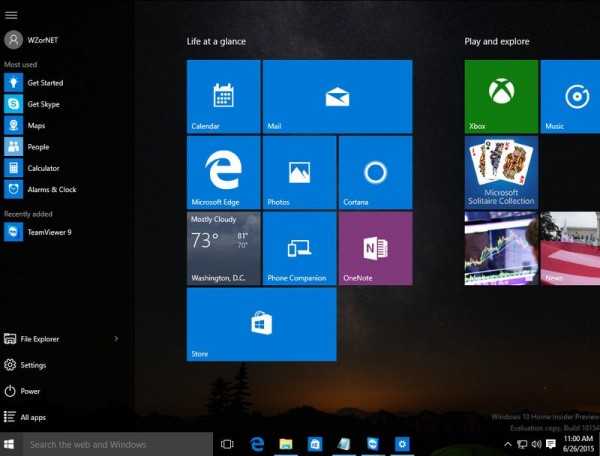Image resolution: width=600 pixels, height=456 pixels.
Task: Open Settings from Start menu
Action: click(25, 365)
